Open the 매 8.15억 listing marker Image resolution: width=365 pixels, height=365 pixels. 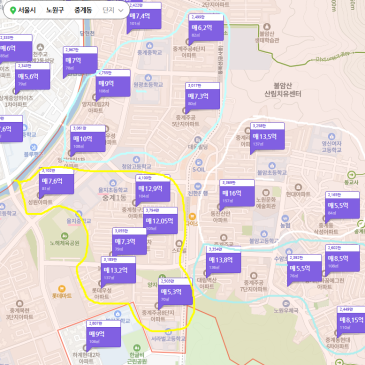coord(352,321)
